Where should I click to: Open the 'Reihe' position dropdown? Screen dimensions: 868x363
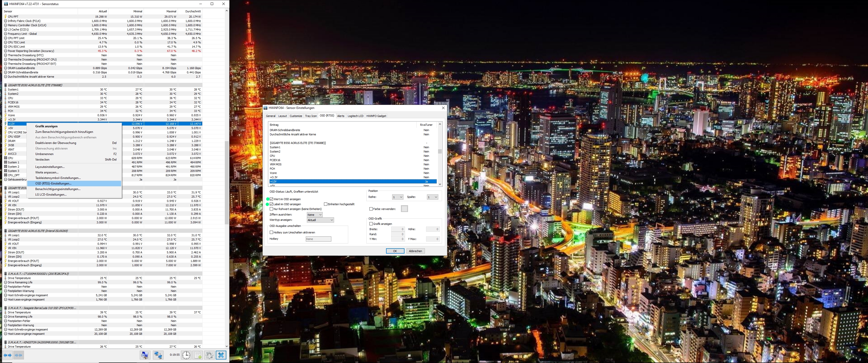point(398,197)
